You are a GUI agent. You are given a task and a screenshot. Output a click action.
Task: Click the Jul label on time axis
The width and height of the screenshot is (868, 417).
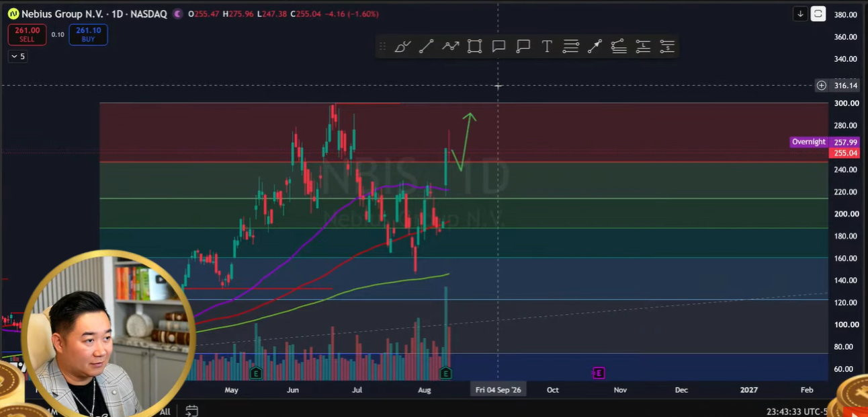click(x=357, y=390)
